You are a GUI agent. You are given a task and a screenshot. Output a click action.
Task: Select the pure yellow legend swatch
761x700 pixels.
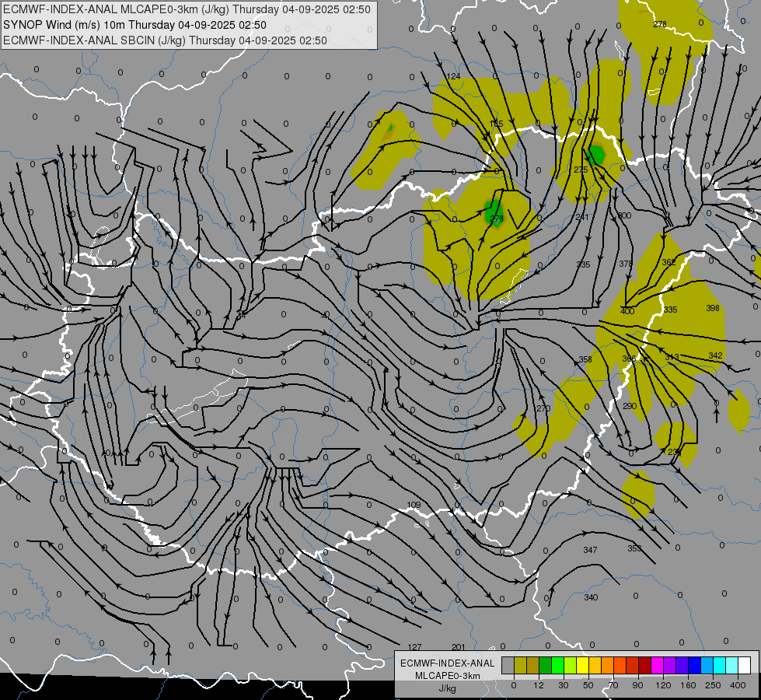582,665
